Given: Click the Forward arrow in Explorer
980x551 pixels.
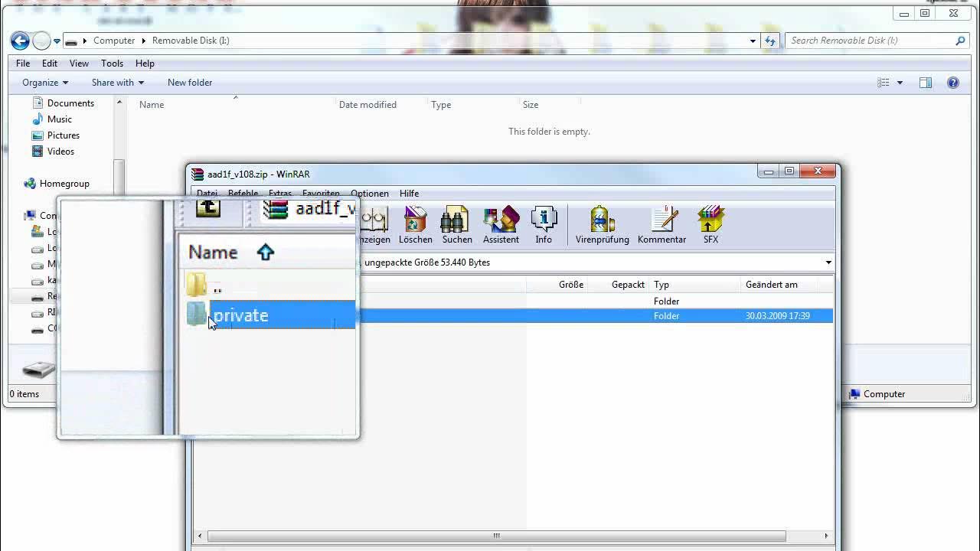Looking at the screenshot, I should [x=42, y=41].
